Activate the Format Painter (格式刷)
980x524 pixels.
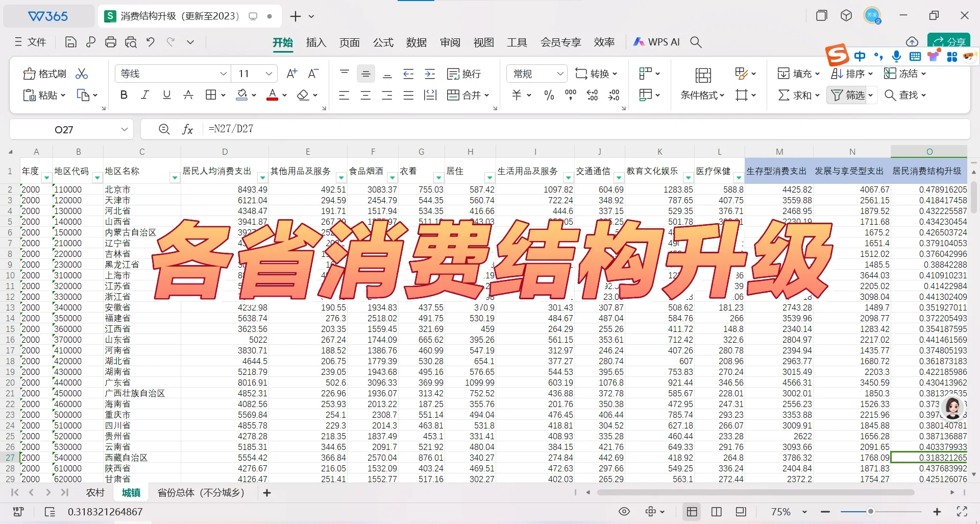coord(44,74)
